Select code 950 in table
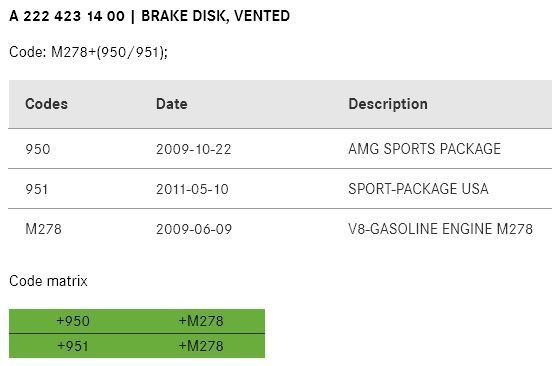The width and height of the screenshot is (552, 366). (x=38, y=149)
